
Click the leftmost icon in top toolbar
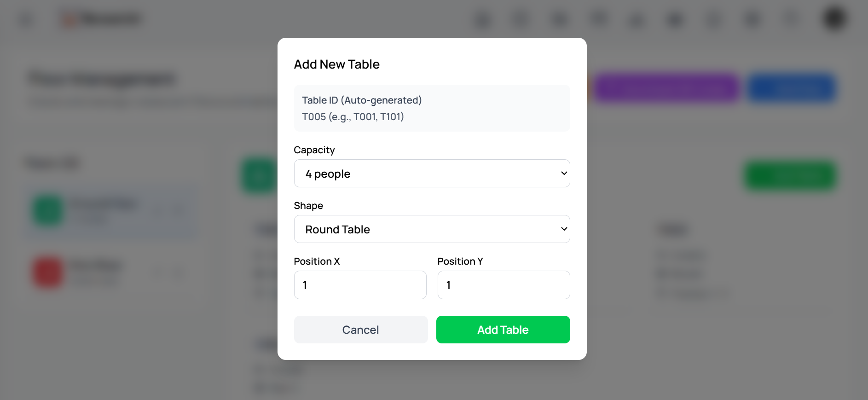(x=482, y=20)
